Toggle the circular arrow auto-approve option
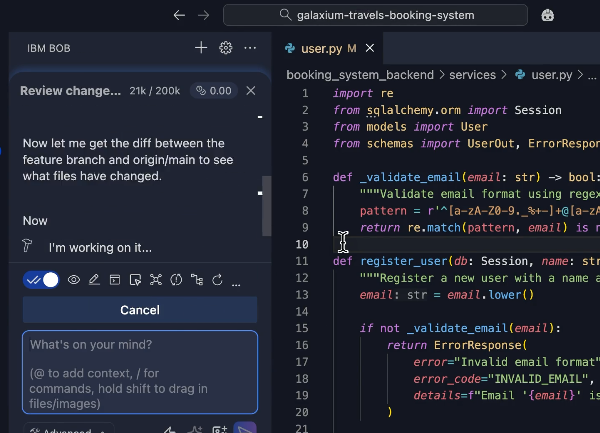Viewport: 600px width, 433px height. point(217,280)
